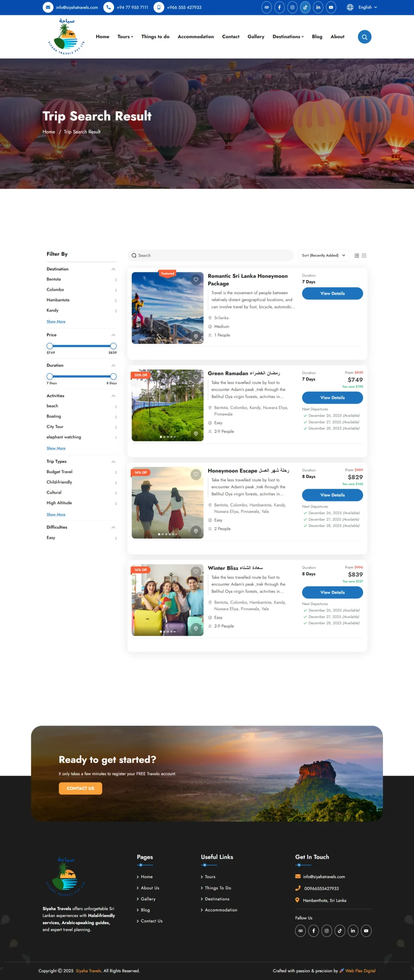
Task: Open the Accommodation menu item
Action: pyautogui.click(x=196, y=37)
